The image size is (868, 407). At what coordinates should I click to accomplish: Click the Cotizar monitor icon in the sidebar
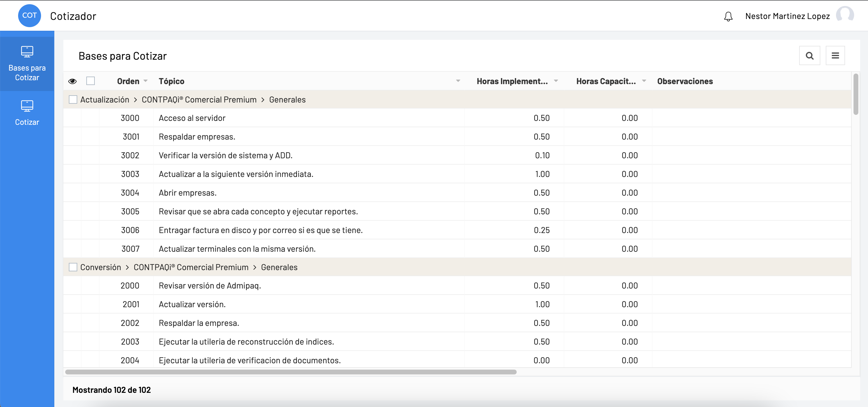click(27, 106)
